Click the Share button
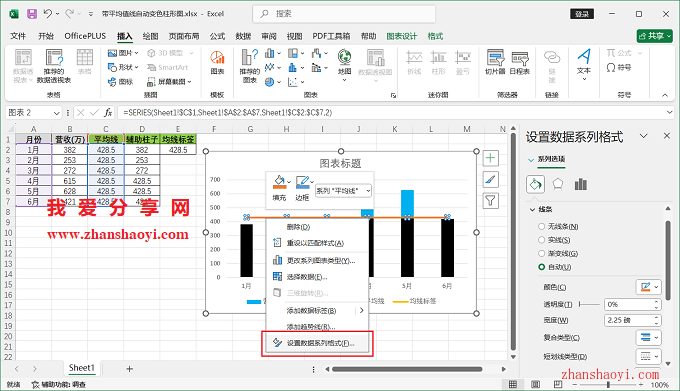Image resolution: width=680 pixels, height=391 pixels. [654, 36]
